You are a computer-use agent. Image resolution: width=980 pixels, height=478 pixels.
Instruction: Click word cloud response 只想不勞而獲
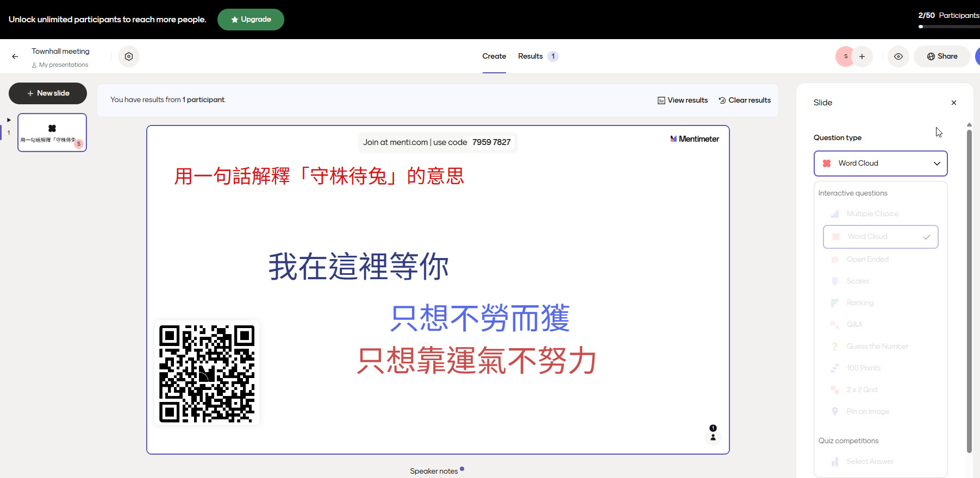[x=480, y=318]
